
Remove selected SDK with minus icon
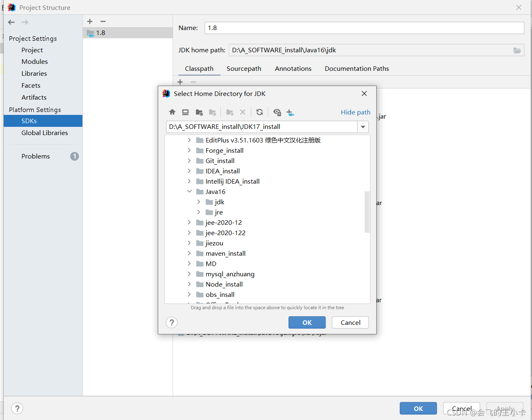click(x=103, y=21)
